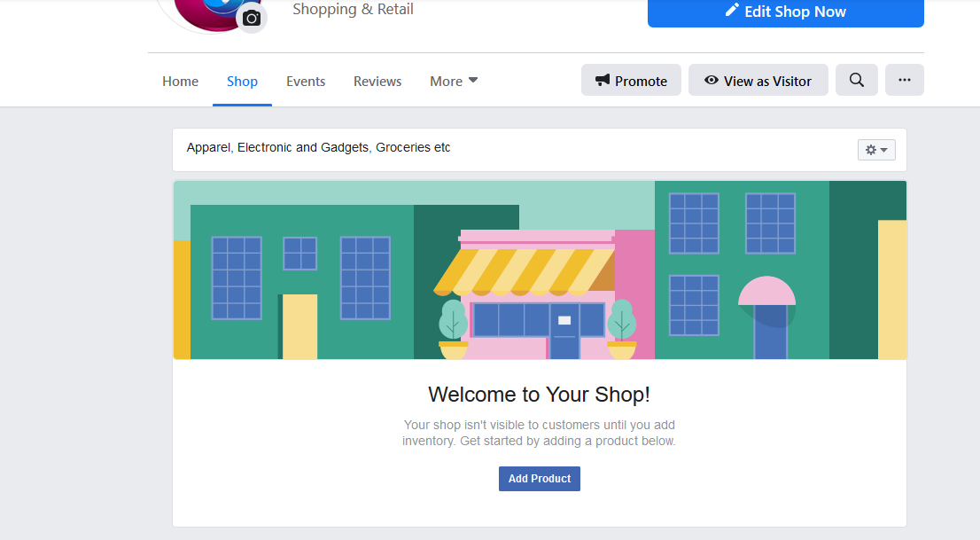
Task: Click the storefront illustration banner
Action: pyautogui.click(x=540, y=270)
